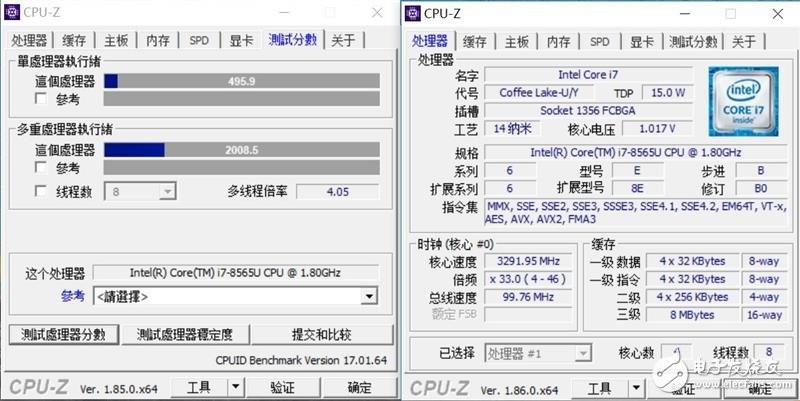This screenshot has height=401, width=800.
Task: Click 工具 button in right window
Action: (599, 389)
